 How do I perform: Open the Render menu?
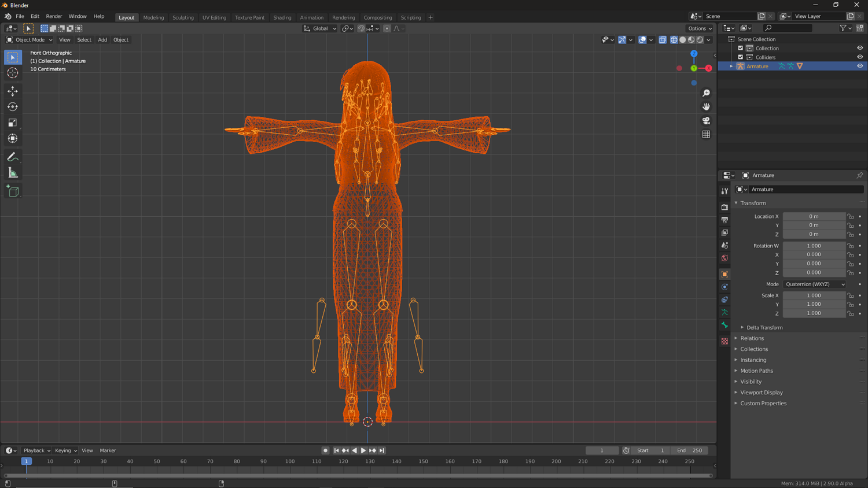54,16
